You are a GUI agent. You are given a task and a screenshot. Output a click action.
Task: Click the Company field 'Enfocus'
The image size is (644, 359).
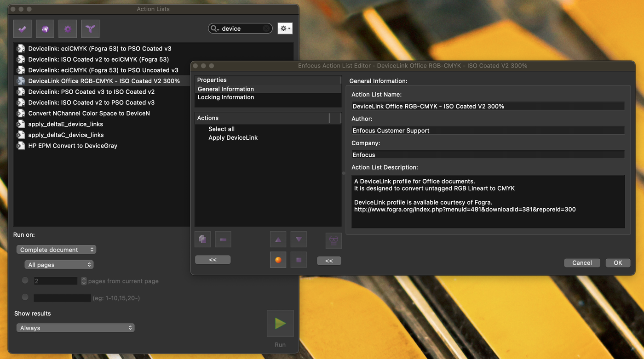tap(488, 155)
